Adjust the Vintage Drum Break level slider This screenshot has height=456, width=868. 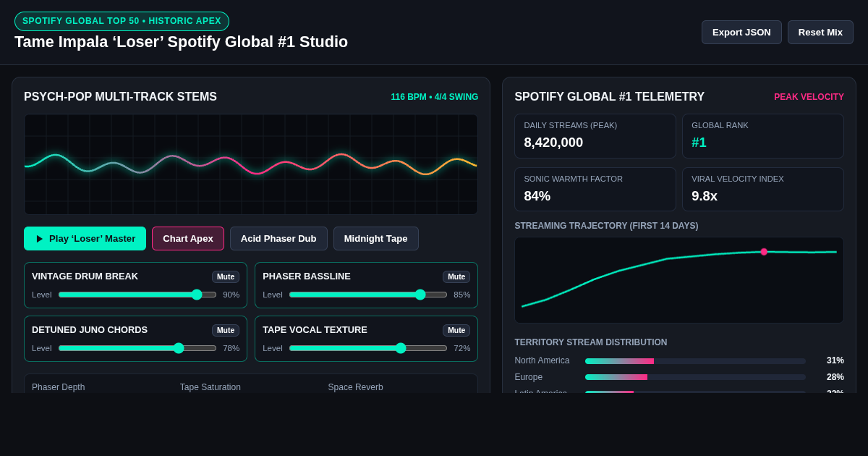(x=137, y=295)
